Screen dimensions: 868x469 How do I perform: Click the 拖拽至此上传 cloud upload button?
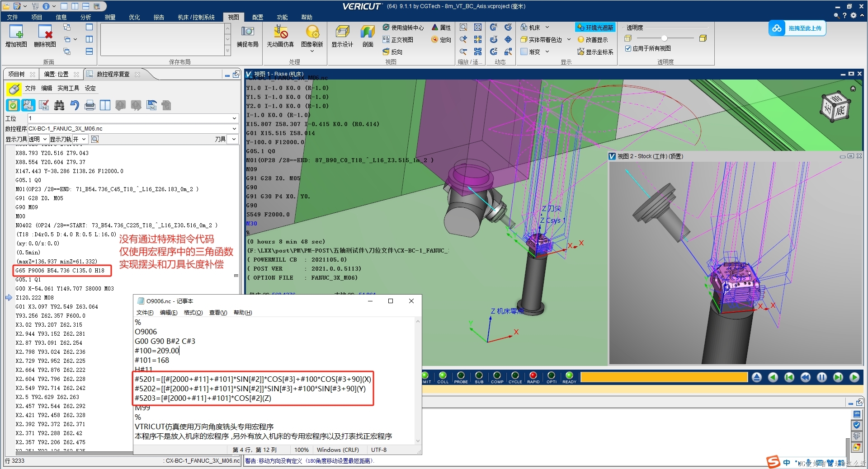pos(797,28)
